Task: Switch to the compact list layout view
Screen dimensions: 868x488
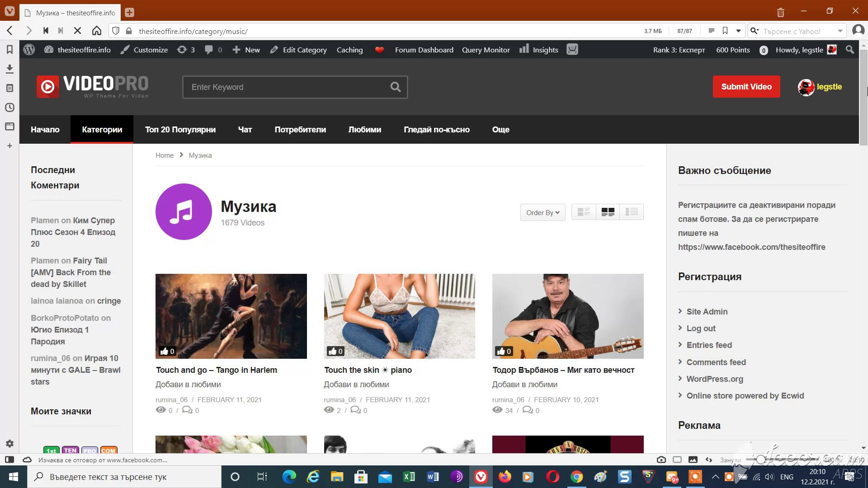Action: coord(632,212)
